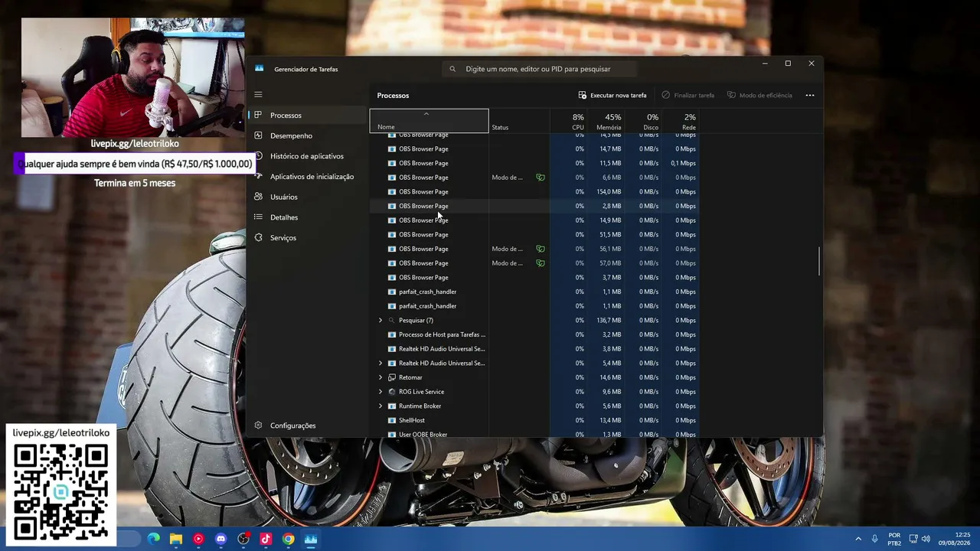980x551 pixels.
Task: Go to the Usuários tab
Action: [x=308, y=197]
